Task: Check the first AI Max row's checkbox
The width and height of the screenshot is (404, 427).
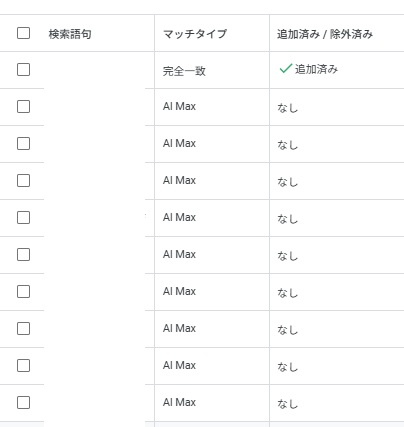Action: coord(23,107)
